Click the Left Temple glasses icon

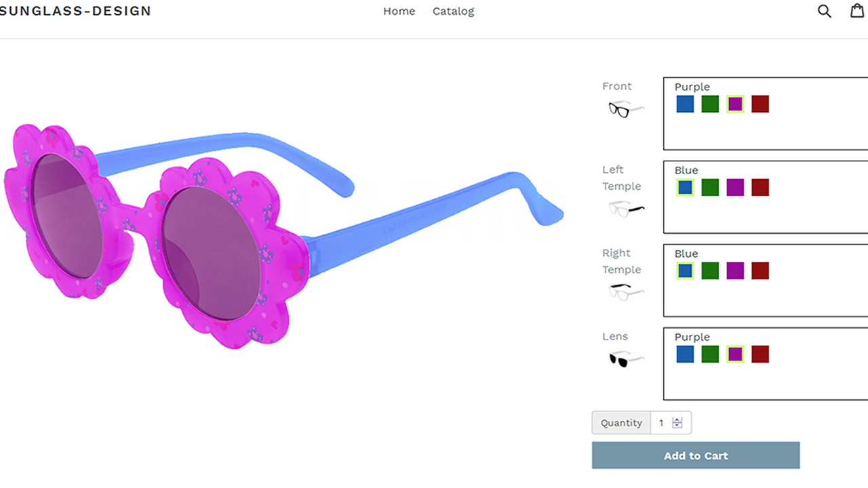626,208
